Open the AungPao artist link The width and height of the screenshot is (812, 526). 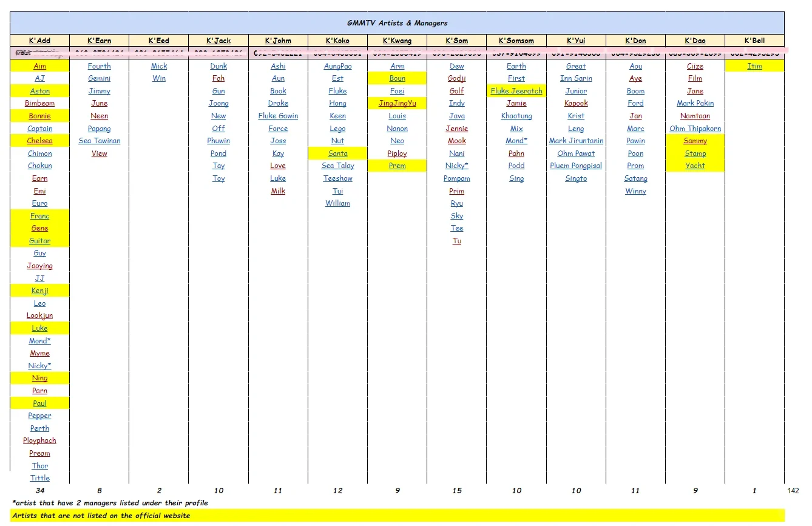point(337,66)
